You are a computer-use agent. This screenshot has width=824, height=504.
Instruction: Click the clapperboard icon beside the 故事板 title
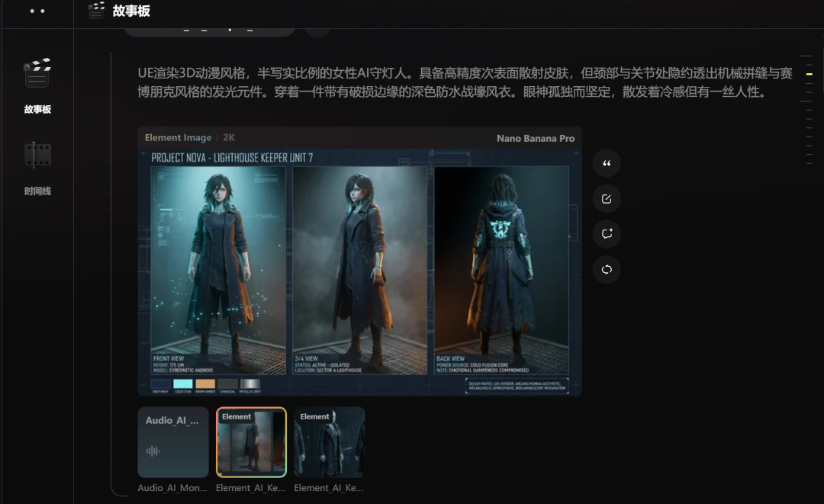(97, 11)
